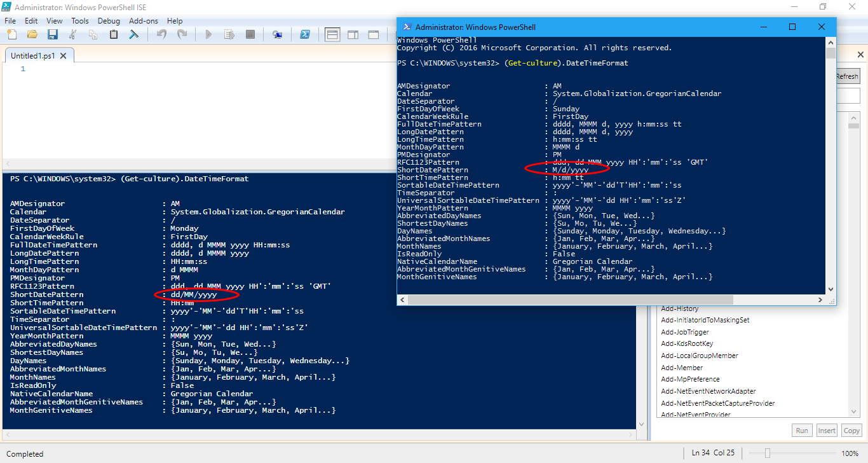Click the Redo arrow icon

pyautogui.click(x=182, y=34)
